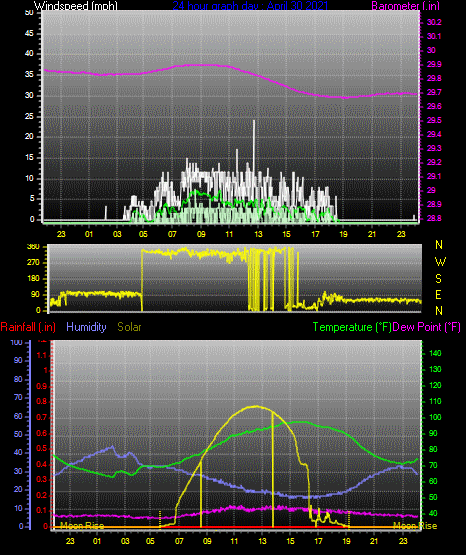Click the "29.7" barometer axis value
Screen dimensions: 466x555
(434, 92)
